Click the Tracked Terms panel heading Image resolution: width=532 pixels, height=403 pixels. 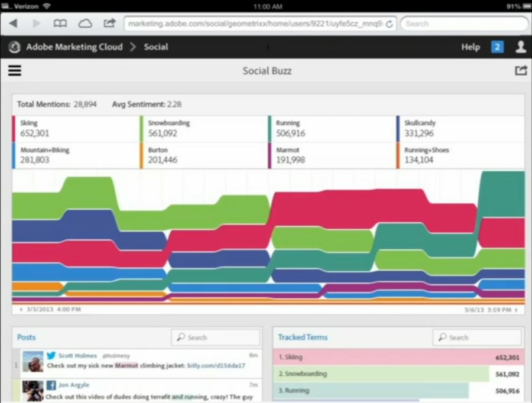point(303,337)
